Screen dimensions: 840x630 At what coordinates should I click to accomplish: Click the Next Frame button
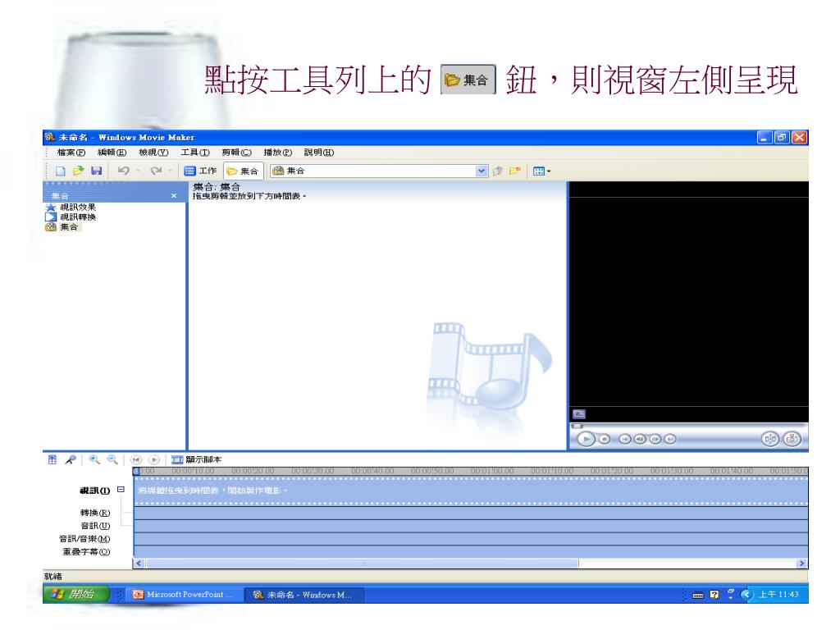click(x=655, y=440)
